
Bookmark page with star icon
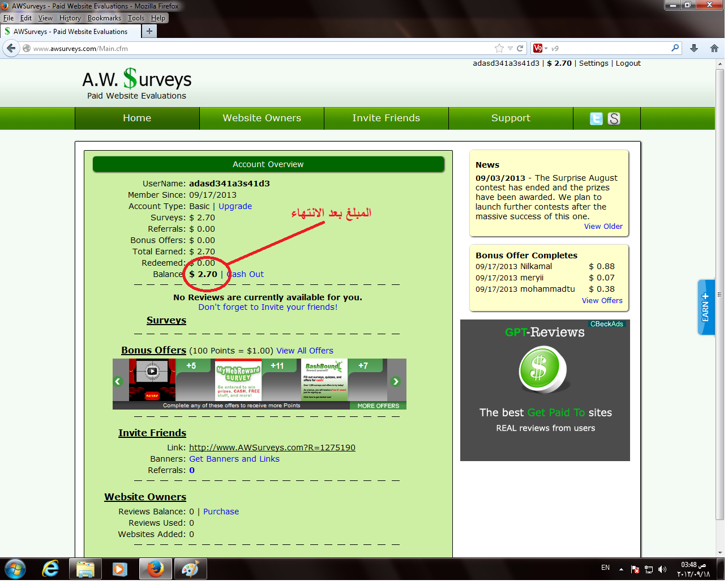499,48
